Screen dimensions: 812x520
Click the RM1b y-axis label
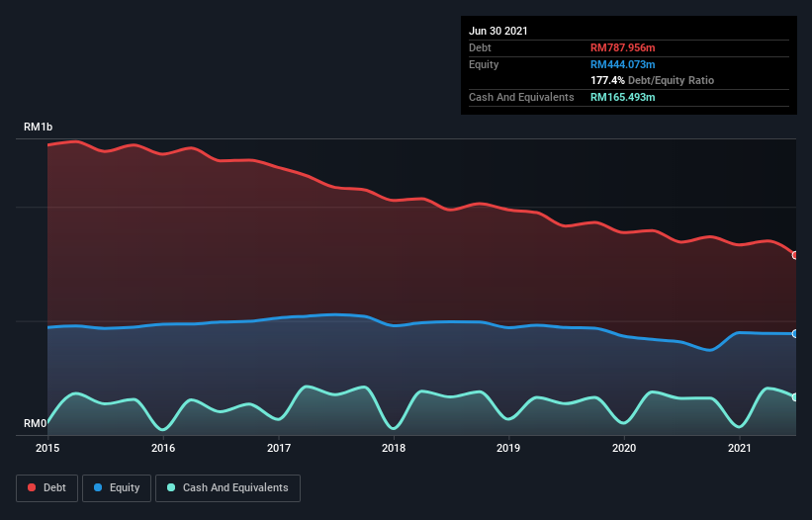pyautogui.click(x=38, y=127)
